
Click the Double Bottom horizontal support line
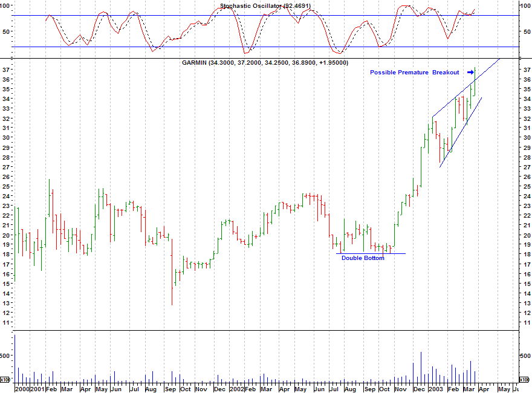tap(371, 253)
